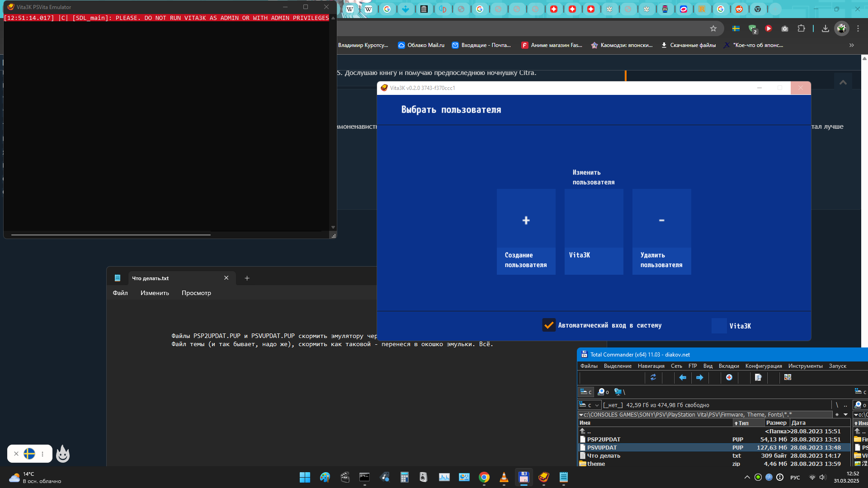Screen dimensions: 868x488
Task: Open VLC media player from the taskbar
Action: (x=504, y=477)
